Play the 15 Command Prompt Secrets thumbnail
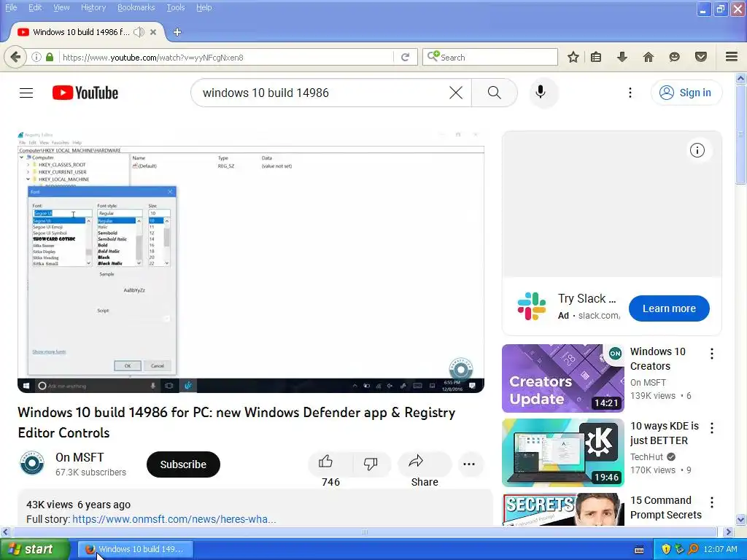The width and height of the screenshot is (747, 560). [x=562, y=510]
